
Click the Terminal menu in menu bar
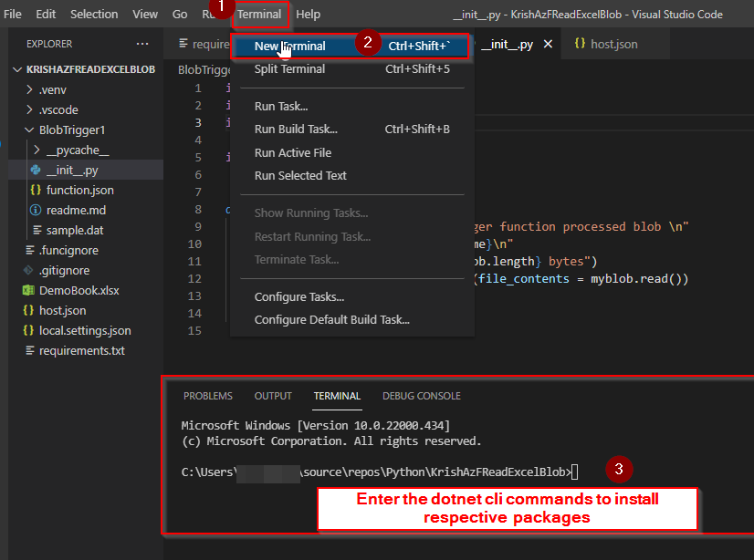click(x=259, y=14)
